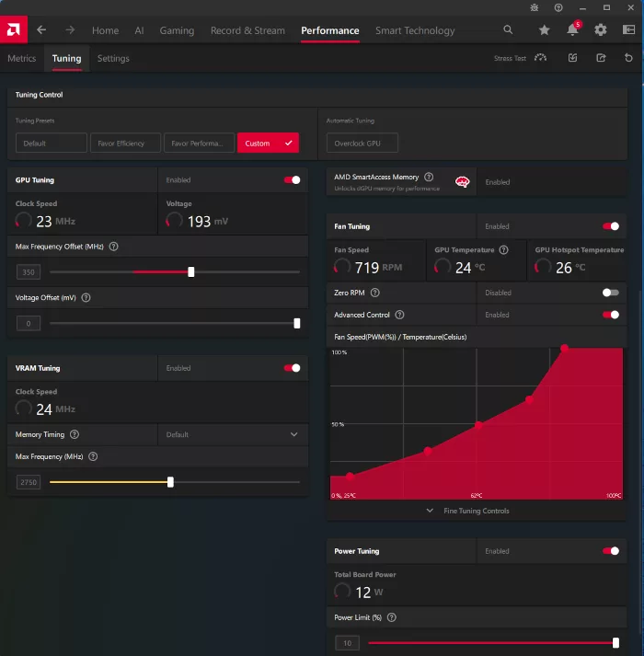
Task: Enable the Zero RPM switch
Action: coord(611,293)
